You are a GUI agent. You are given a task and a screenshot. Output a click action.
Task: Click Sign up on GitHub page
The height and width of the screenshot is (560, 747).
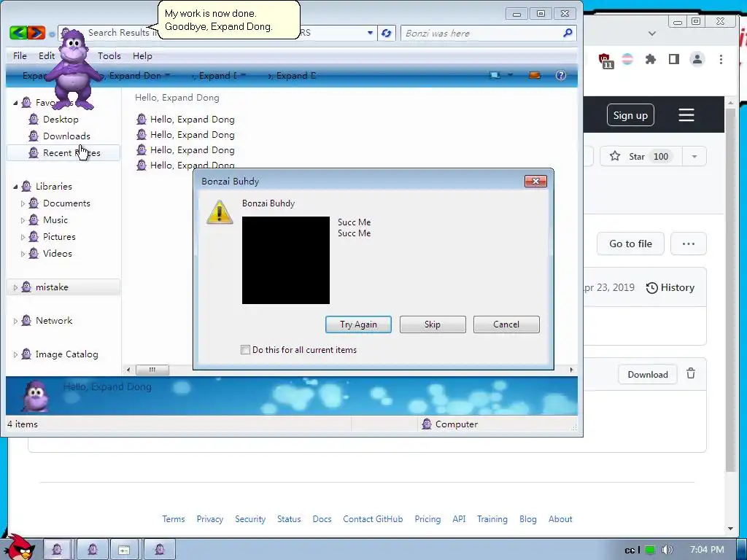[x=630, y=115]
